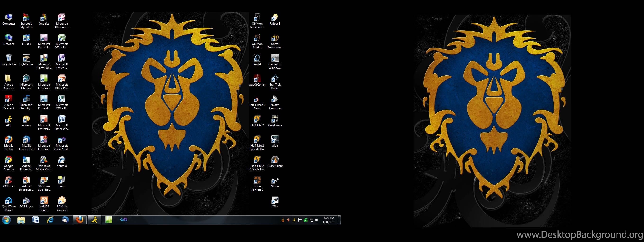Launch CCleaner from the desktop

[x=9, y=182]
